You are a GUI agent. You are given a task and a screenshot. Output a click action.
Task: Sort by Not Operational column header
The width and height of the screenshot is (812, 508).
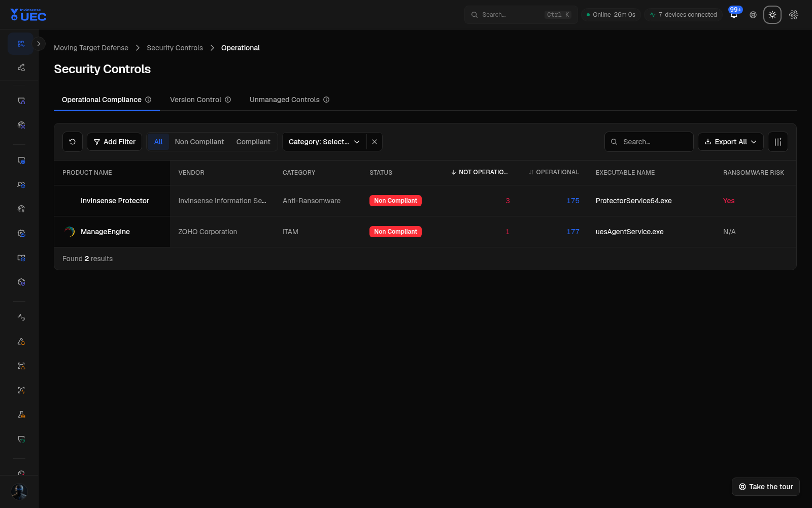click(x=479, y=172)
